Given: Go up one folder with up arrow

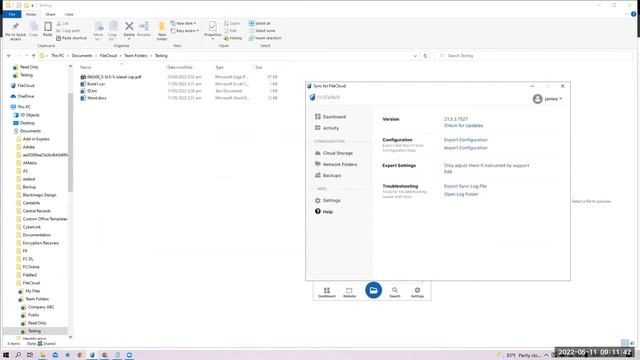Looking at the screenshot, I should (33, 56).
